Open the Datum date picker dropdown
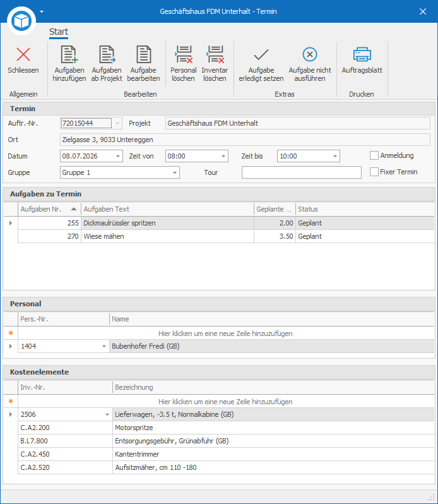The height and width of the screenshot is (504, 438). click(118, 156)
